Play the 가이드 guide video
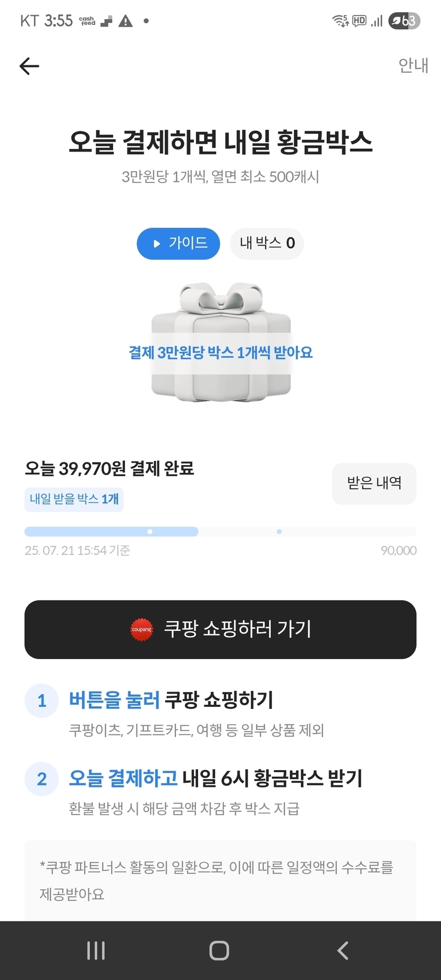This screenshot has width=441, height=980. [178, 243]
